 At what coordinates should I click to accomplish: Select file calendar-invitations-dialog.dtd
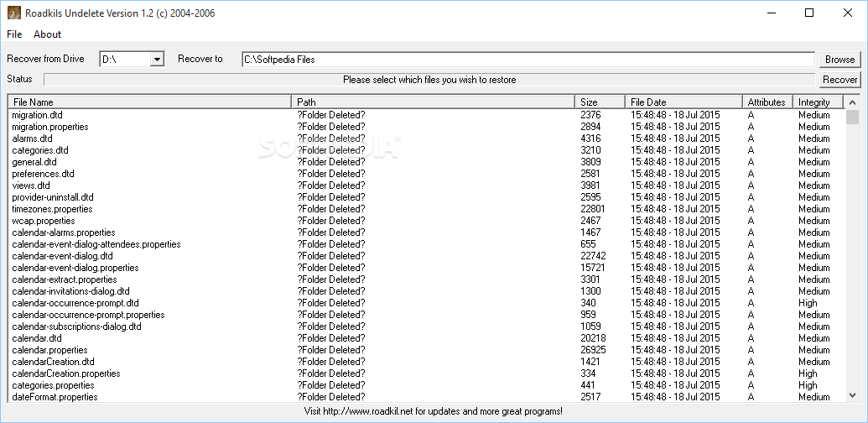[x=70, y=291]
